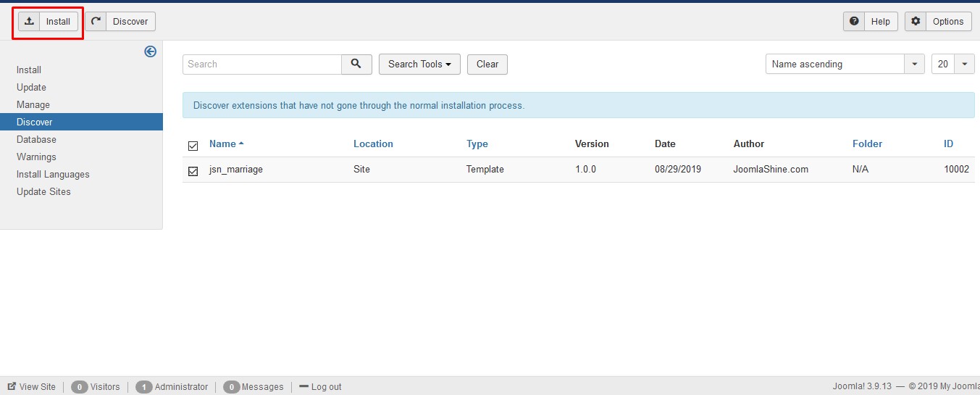The image size is (980, 395).
Task: Open the Options button
Action: [x=938, y=22]
